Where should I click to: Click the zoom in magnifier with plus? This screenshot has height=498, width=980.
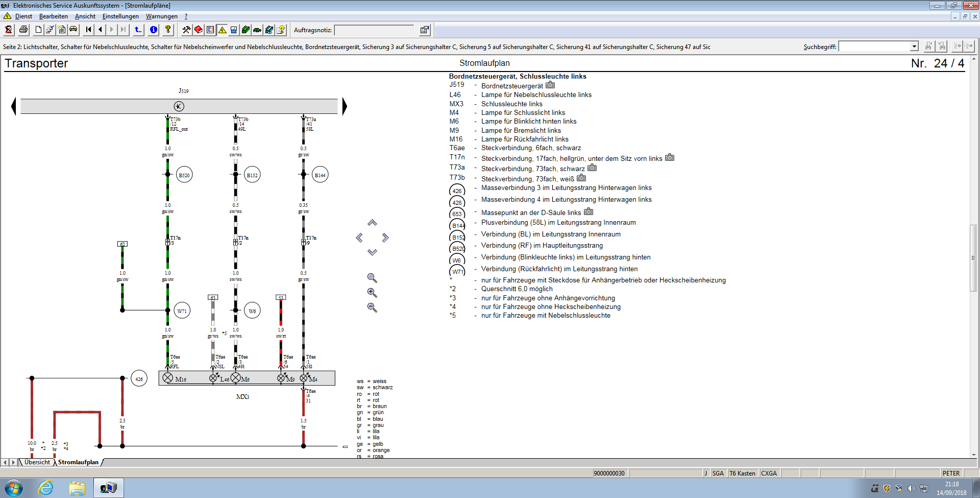click(372, 293)
